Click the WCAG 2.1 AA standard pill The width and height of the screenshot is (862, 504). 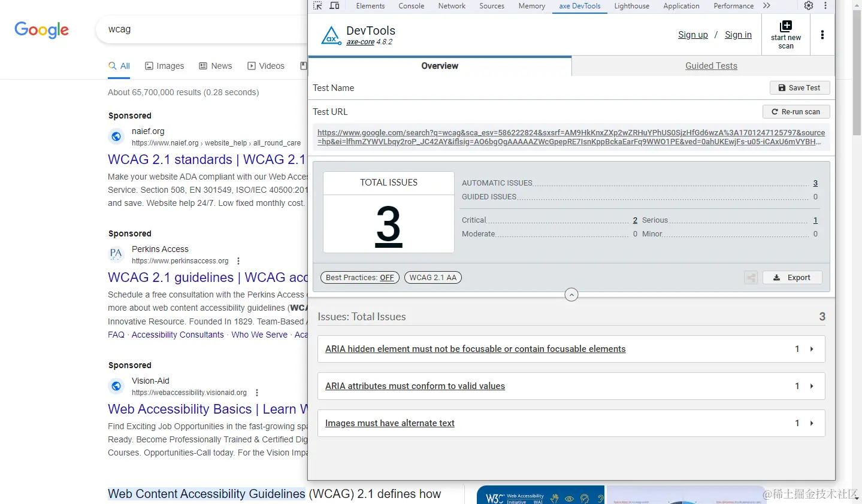[x=433, y=278]
